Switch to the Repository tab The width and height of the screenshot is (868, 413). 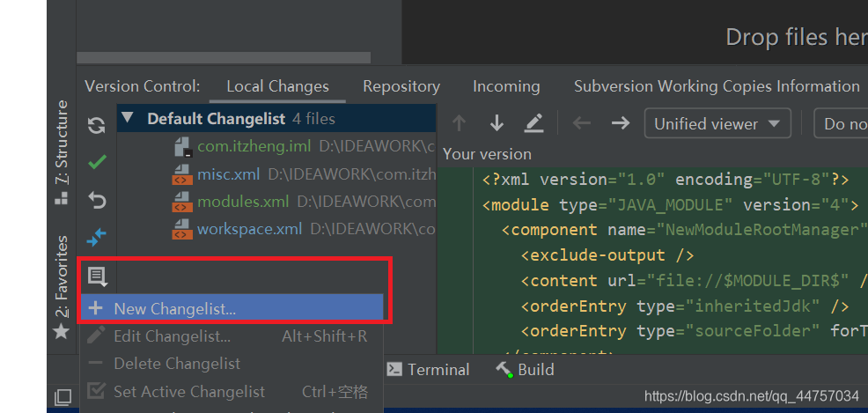coord(401,87)
